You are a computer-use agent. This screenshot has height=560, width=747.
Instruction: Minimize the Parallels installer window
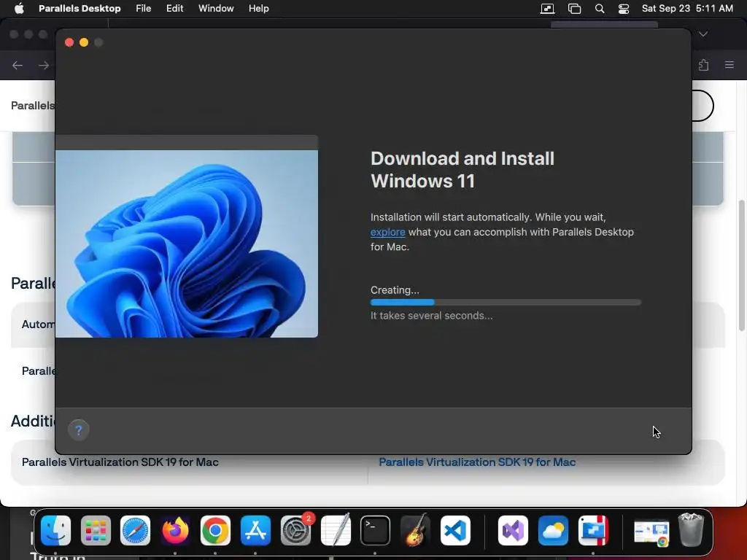point(84,42)
